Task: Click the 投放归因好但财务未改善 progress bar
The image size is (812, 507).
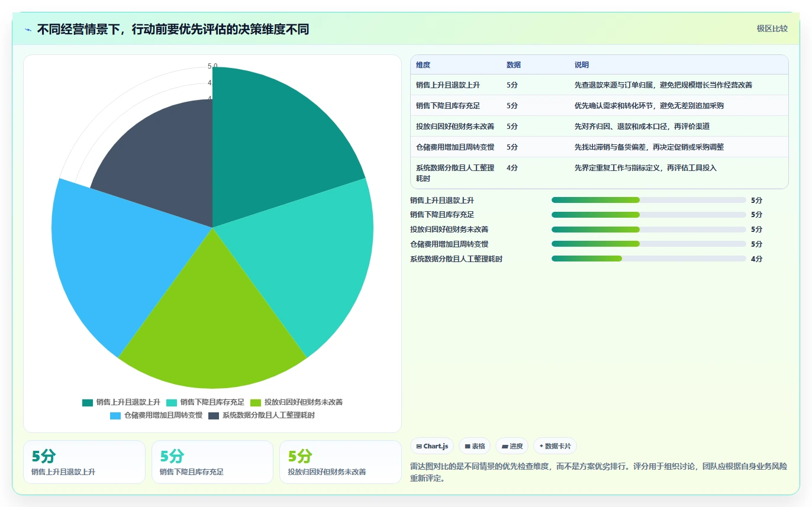Action: pos(649,230)
